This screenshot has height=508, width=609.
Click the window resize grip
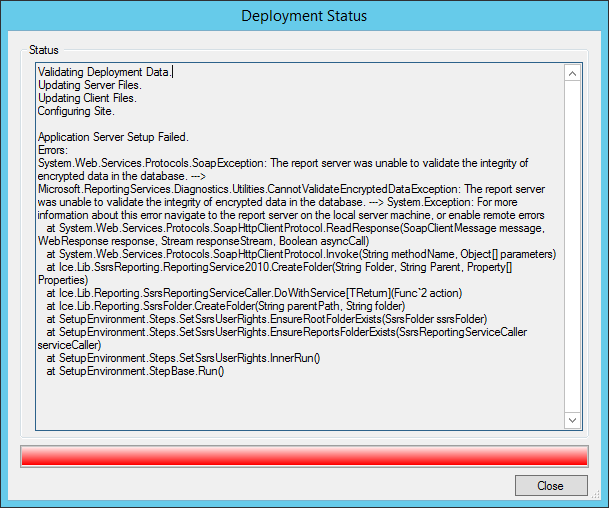point(595,494)
